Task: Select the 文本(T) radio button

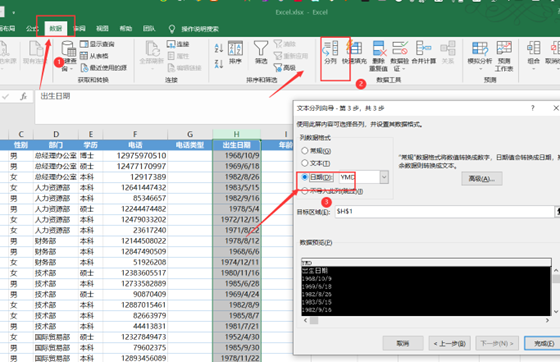Action: point(305,163)
